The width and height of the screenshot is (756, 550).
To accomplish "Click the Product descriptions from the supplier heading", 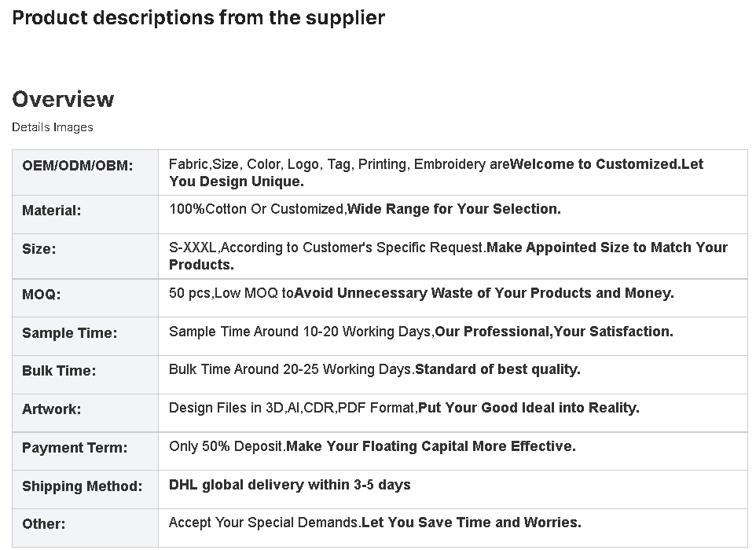I will [x=198, y=18].
